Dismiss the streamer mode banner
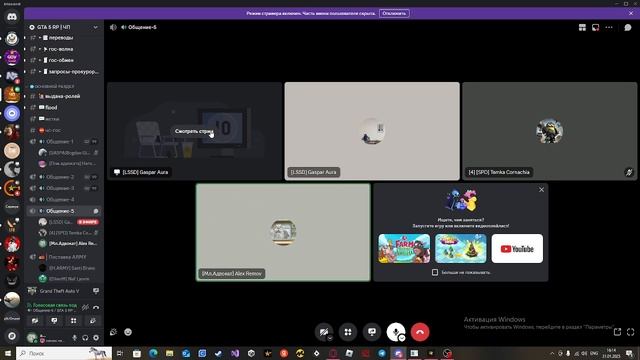Viewport: 640px width, 360px height. (631, 13)
